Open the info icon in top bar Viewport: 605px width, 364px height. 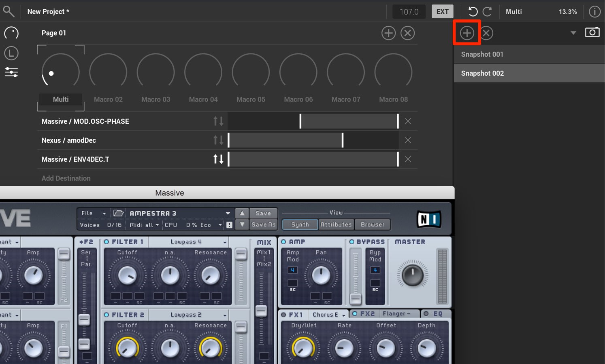pyautogui.click(x=594, y=12)
